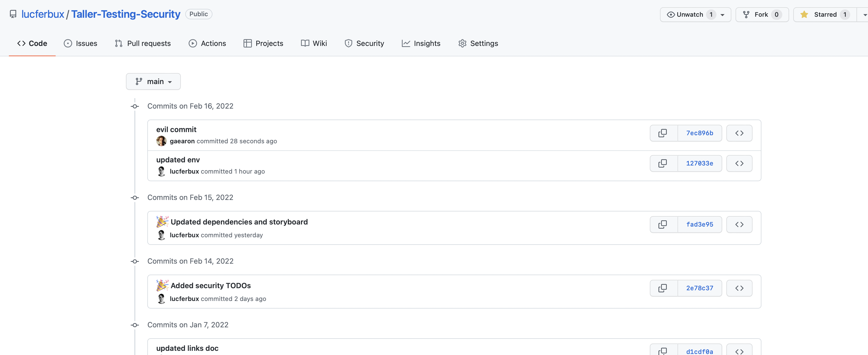Open the star lists dropdown arrow
This screenshot has width=868, height=355.
click(864, 15)
